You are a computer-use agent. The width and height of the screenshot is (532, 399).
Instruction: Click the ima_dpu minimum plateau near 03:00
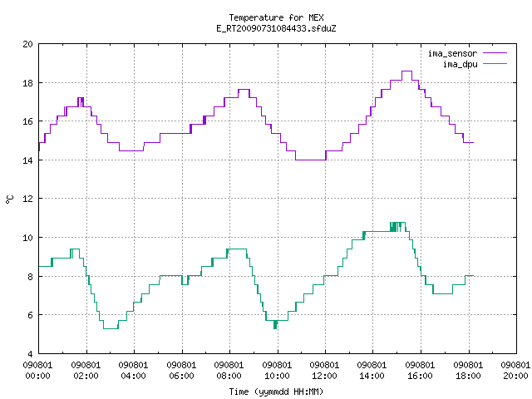point(111,328)
